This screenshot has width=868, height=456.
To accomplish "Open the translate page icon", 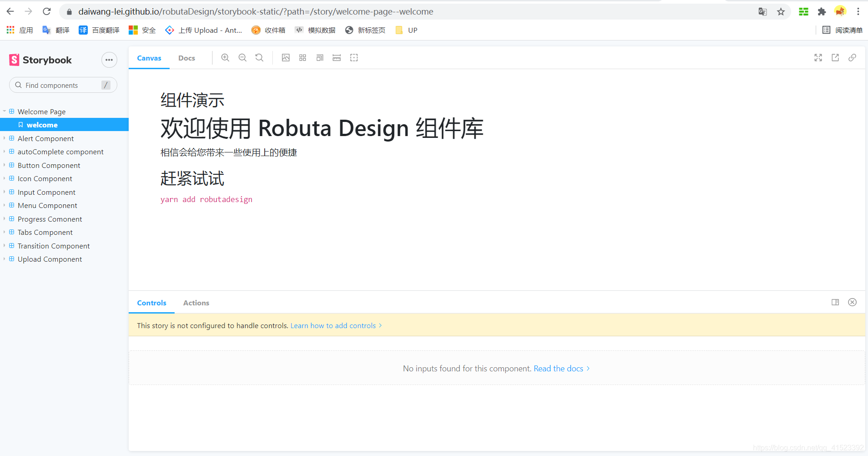I will click(763, 12).
